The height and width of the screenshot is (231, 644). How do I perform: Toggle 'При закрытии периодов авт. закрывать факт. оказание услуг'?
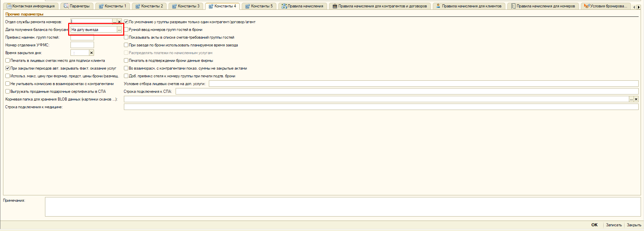7,68
